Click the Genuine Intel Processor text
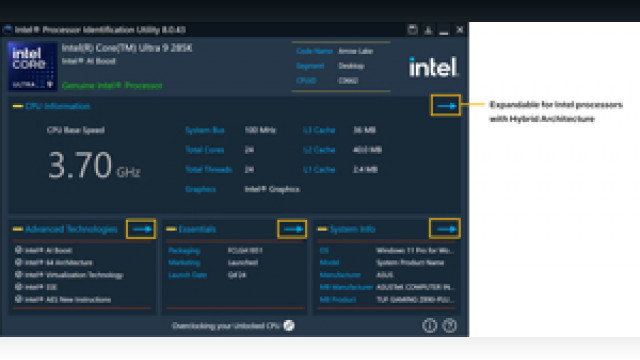This screenshot has height=360, width=640. coord(112,85)
